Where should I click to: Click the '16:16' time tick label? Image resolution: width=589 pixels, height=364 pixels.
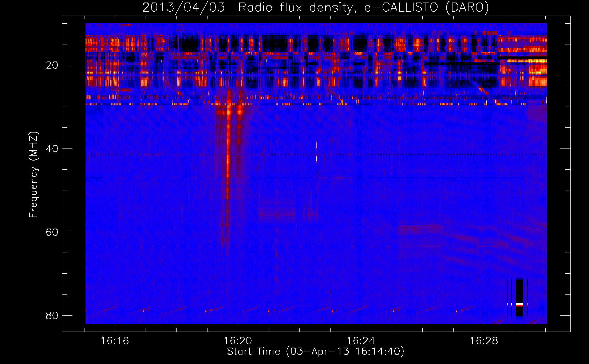[x=115, y=341]
